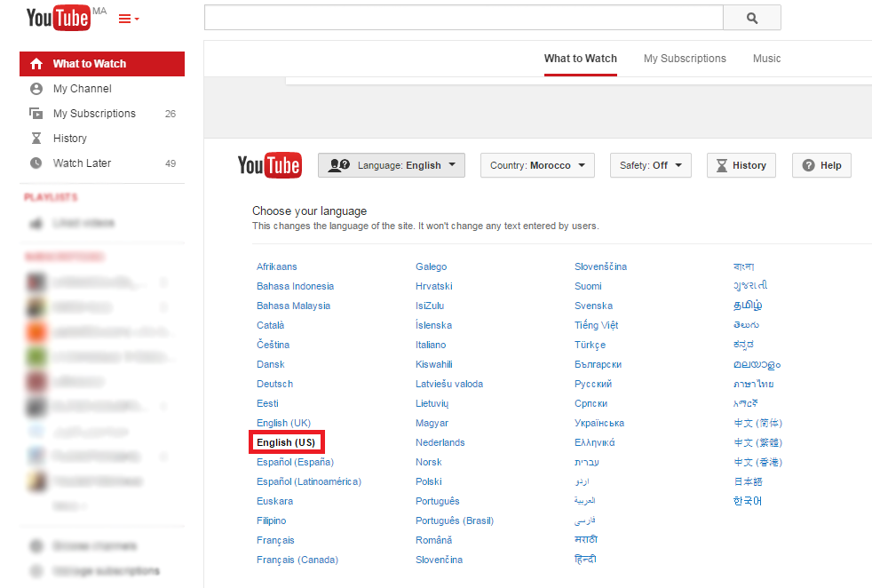Select Română language link
The image size is (872, 588).
tap(433, 540)
